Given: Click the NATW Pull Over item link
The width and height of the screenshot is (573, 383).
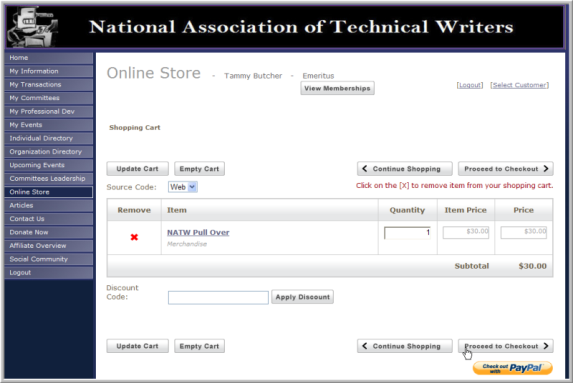Looking at the screenshot, I should [198, 232].
